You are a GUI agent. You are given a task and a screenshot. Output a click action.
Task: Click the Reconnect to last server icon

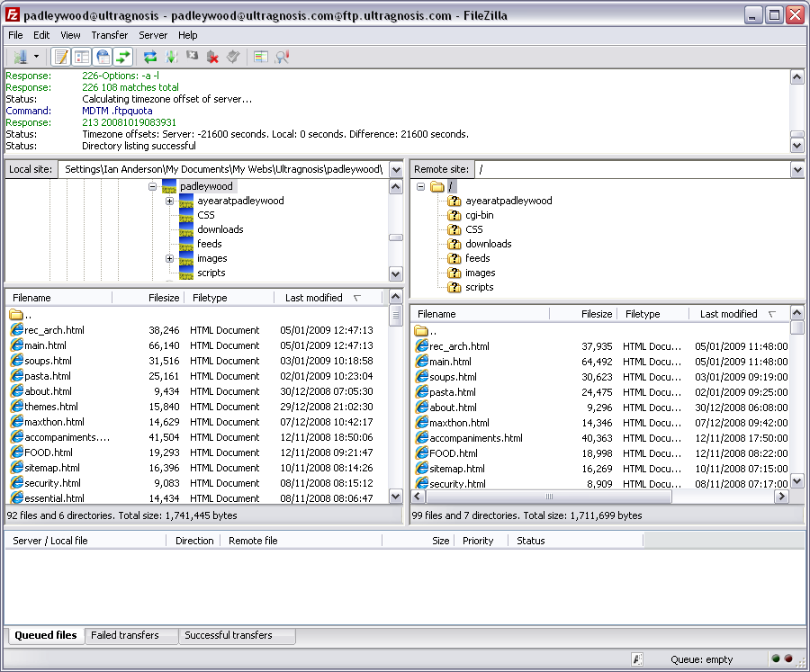[x=233, y=57]
